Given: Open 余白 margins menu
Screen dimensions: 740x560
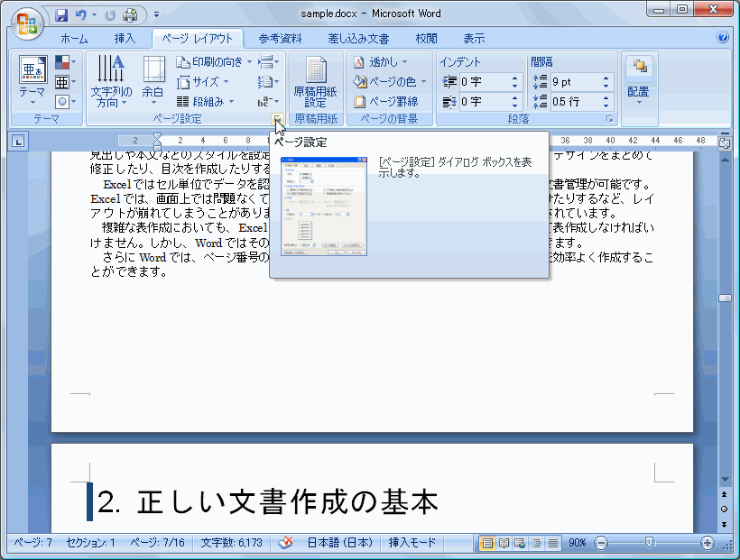Looking at the screenshot, I should click(x=153, y=80).
